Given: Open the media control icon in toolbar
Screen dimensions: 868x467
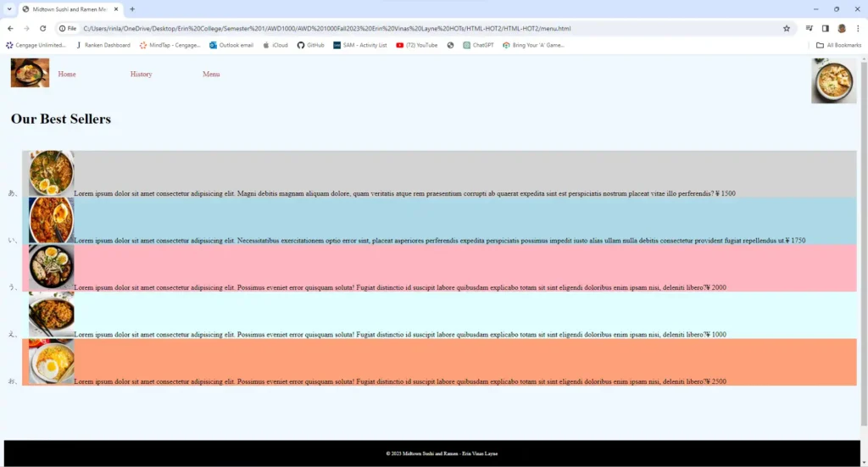Looking at the screenshot, I should click(x=810, y=28).
